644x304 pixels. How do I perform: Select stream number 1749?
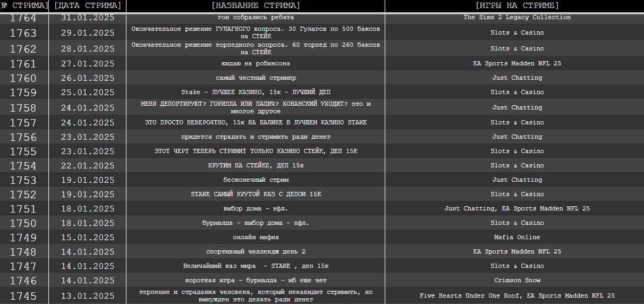23,238
